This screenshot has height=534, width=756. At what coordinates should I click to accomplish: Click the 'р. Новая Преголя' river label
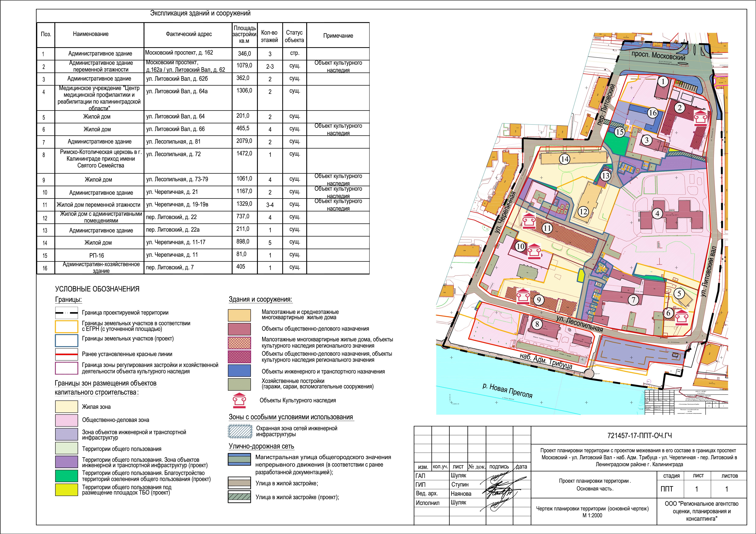tap(507, 391)
